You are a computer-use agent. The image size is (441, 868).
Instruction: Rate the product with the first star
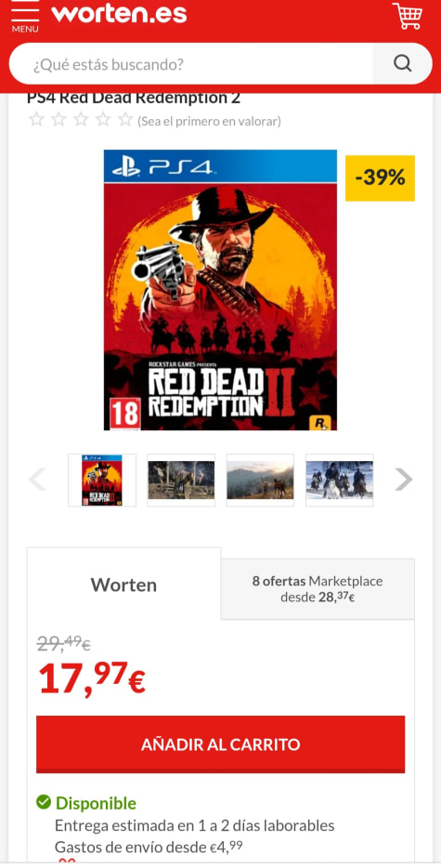pos(36,120)
